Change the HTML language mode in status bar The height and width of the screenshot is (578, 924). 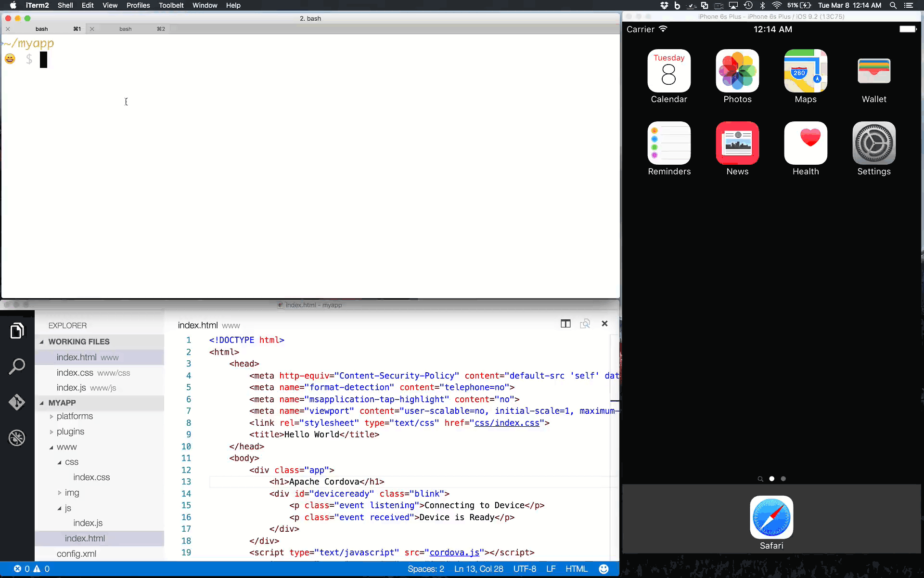[x=576, y=569]
